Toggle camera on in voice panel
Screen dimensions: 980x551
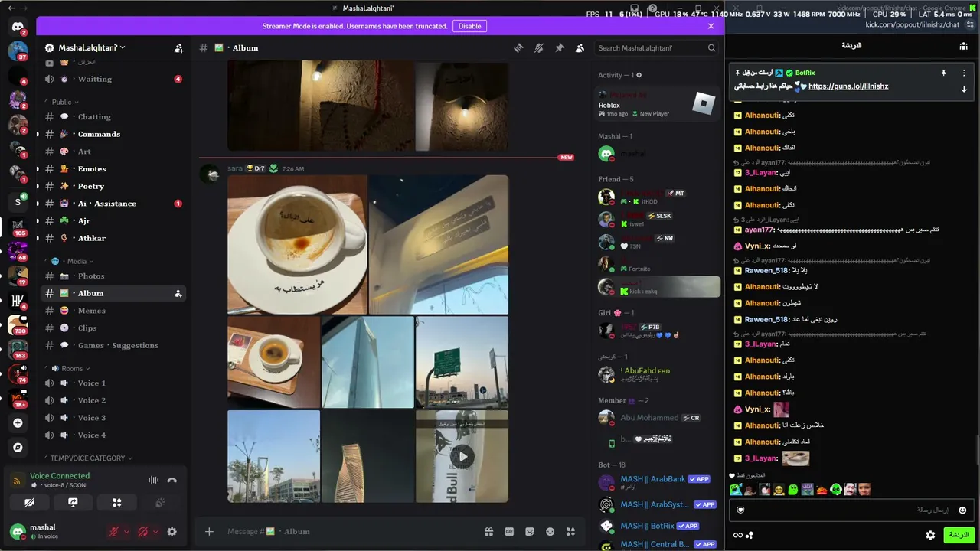29,503
